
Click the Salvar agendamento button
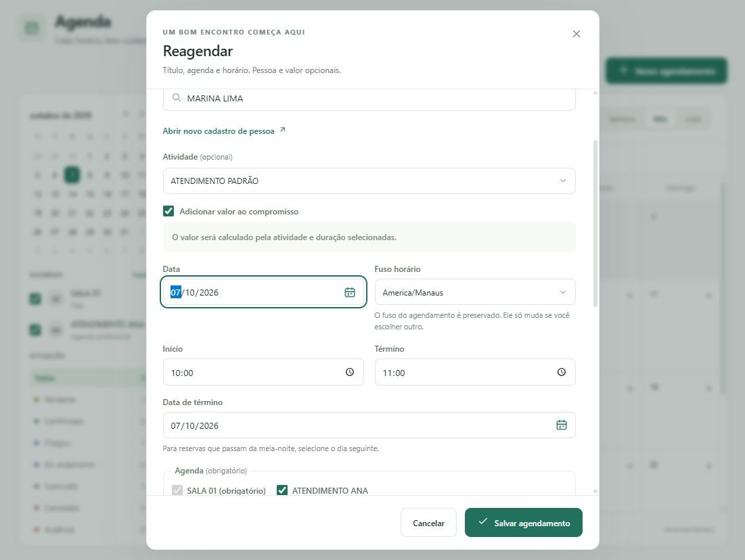(x=523, y=523)
